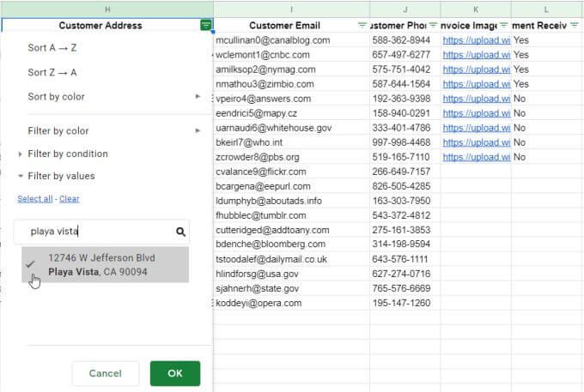The width and height of the screenshot is (584, 392).
Task: Open the invoice link in amilksop2 row
Action: tap(477, 69)
